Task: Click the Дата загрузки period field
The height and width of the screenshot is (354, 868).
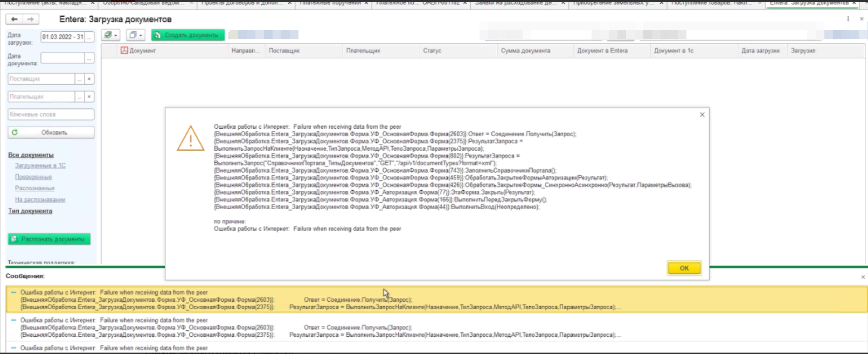Action: (x=63, y=37)
